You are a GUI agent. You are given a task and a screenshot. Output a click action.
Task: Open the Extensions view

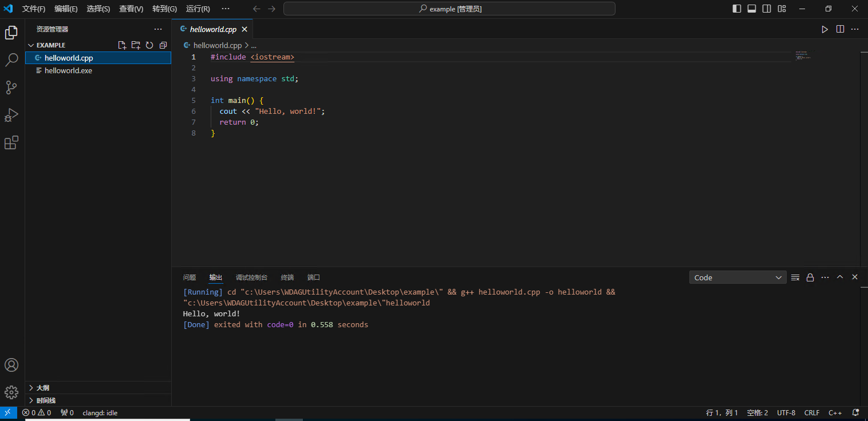point(11,142)
